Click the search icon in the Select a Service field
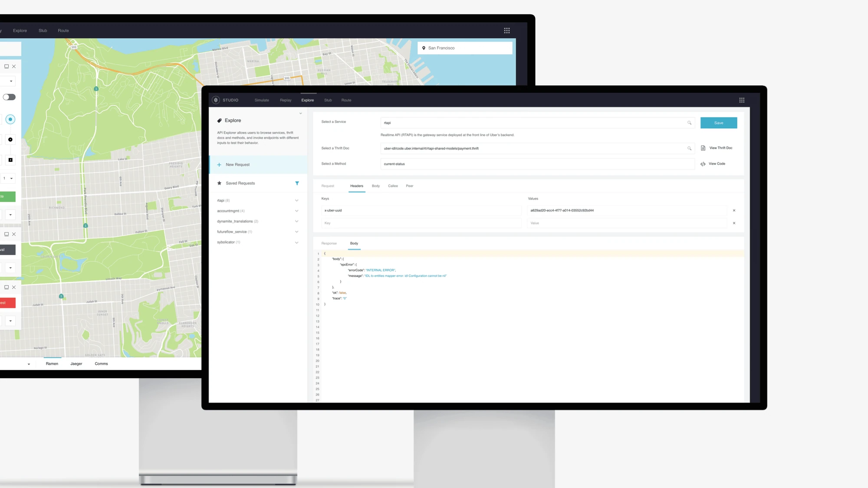This screenshot has height=488, width=868. click(x=689, y=123)
